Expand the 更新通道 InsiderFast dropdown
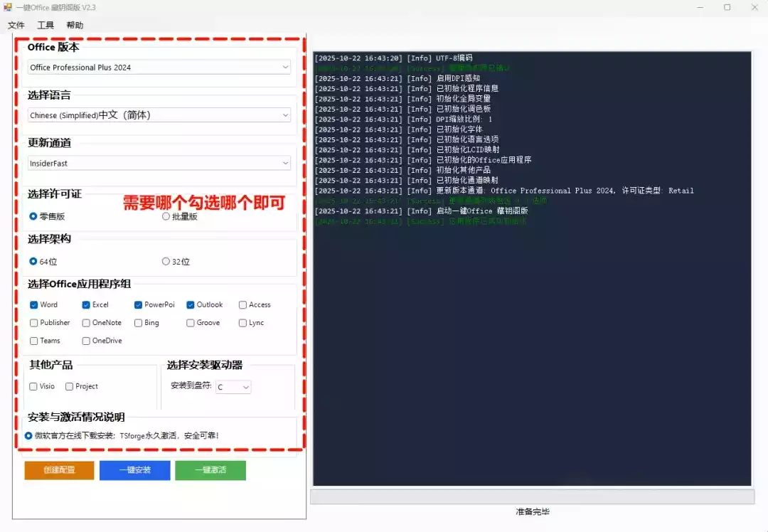Image resolution: width=768 pixels, height=532 pixels. click(x=159, y=164)
